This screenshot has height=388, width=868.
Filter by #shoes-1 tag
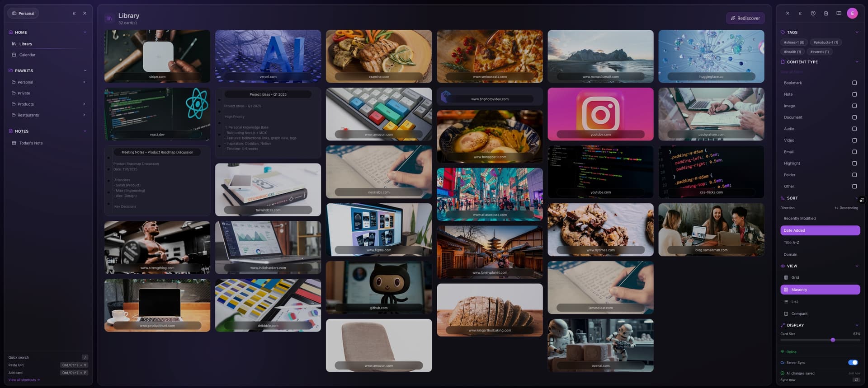pyautogui.click(x=794, y=42)
